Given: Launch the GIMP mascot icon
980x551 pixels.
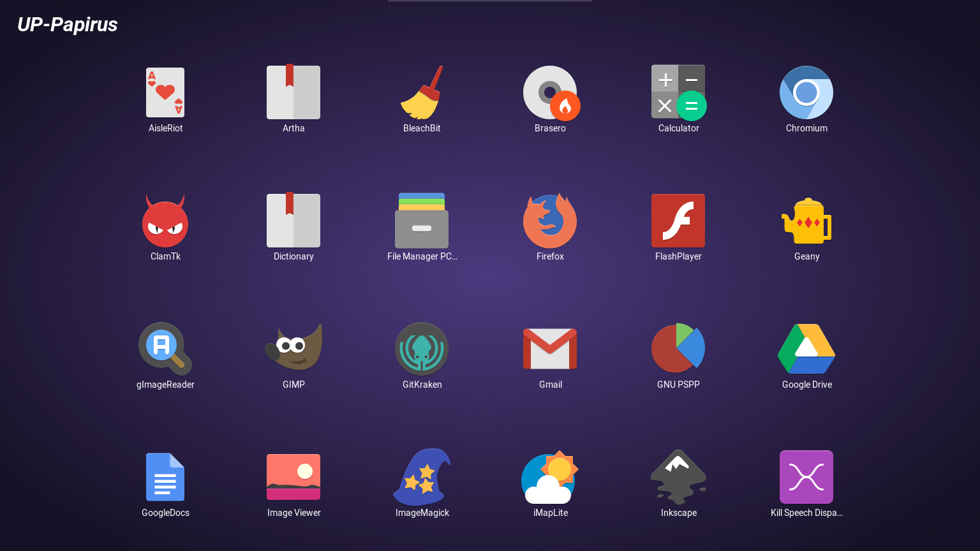Looking at the screenshot, I should tap(293, 347).
